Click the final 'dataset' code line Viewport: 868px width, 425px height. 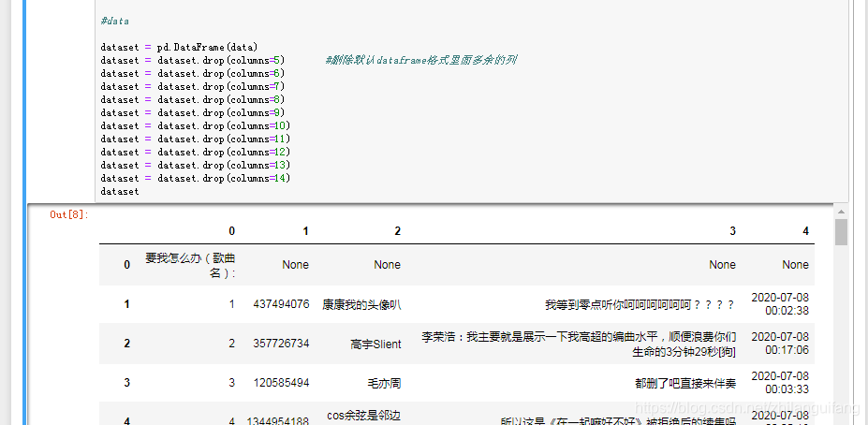pos(120,192)
